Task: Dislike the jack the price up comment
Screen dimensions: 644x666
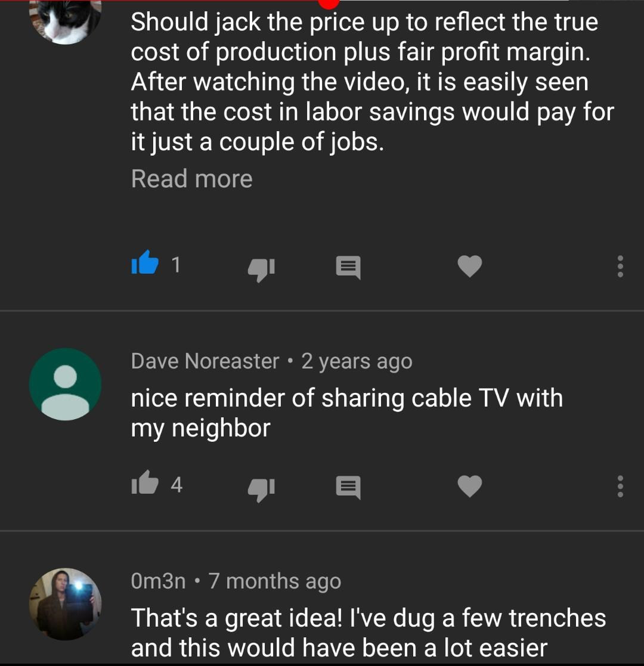Action: pos(261,270)
